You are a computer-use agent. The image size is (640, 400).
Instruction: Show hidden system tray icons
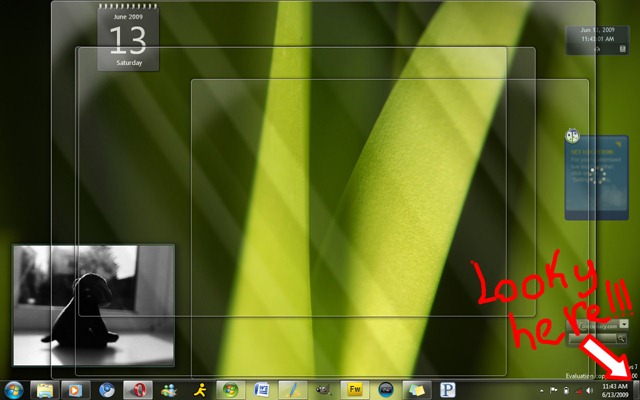(542, 391)
